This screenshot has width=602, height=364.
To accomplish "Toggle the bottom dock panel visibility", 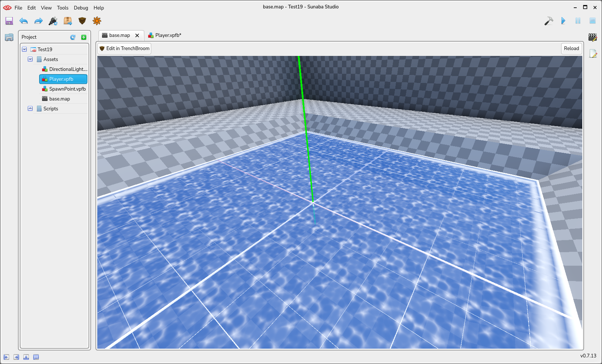I will (x=26, y=357).
